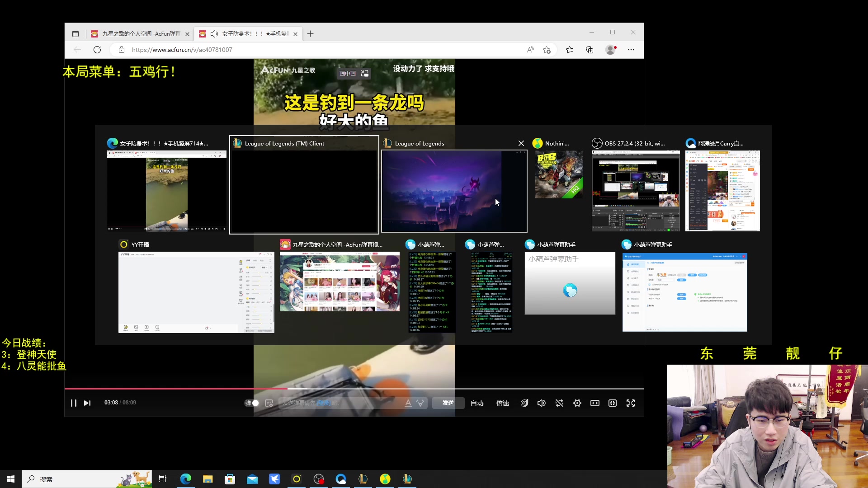Select 女子防身术 Edge window thumbnail

[167, 191]
